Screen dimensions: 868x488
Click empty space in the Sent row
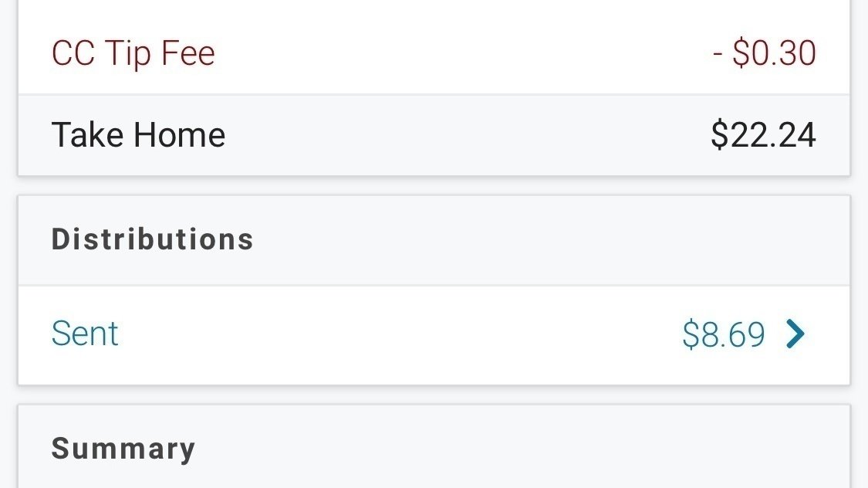[x=386, y=334]
